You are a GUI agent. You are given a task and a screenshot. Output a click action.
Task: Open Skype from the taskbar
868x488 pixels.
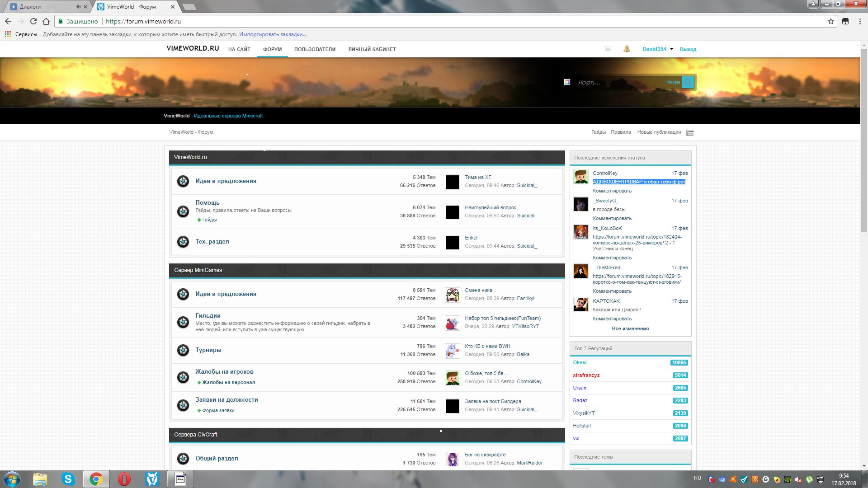click(x=68, y=479)
